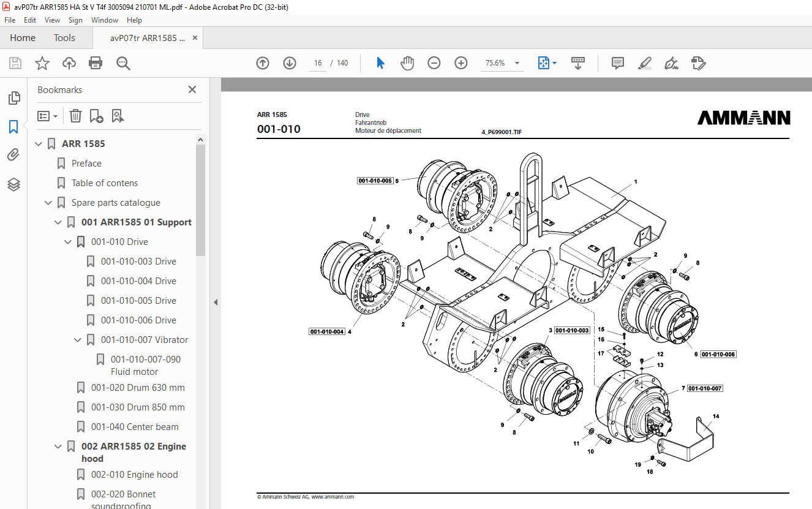Open page thumbnails panel
This screenshot has height=509, width=812.
pyautogui.click(x=13, y=98)
